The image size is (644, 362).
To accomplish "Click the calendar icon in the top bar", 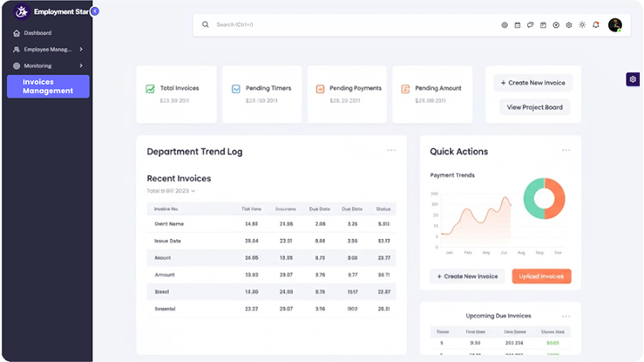I will (x=518, y=25).
